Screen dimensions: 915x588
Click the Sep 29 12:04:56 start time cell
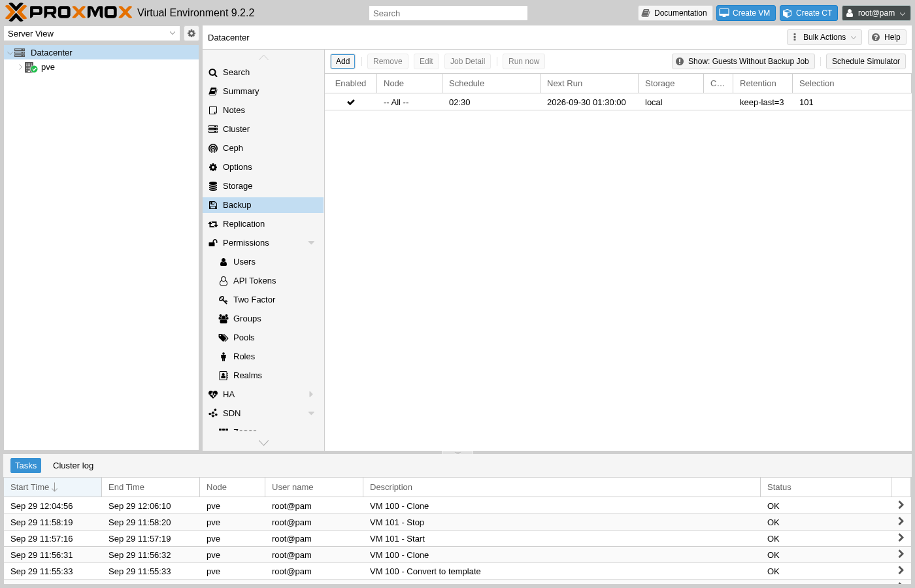(x=42, y=506)
